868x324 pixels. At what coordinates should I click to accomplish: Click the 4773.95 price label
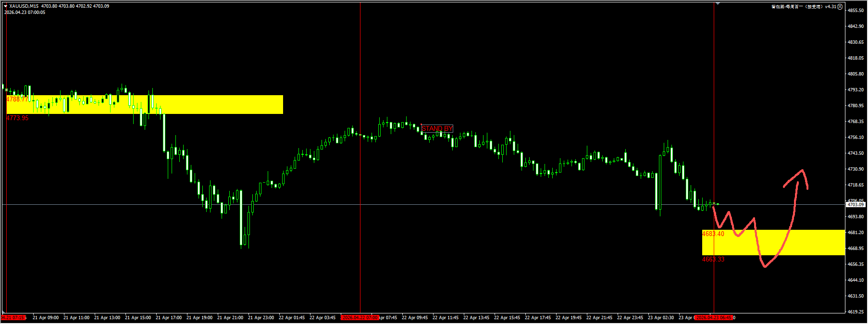coord(17,118)
